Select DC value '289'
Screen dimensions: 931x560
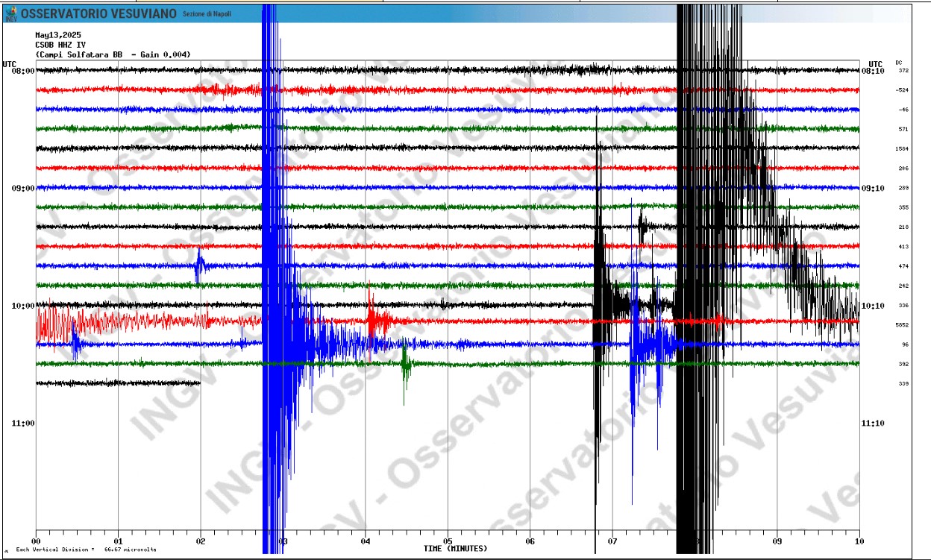(903, 188)
